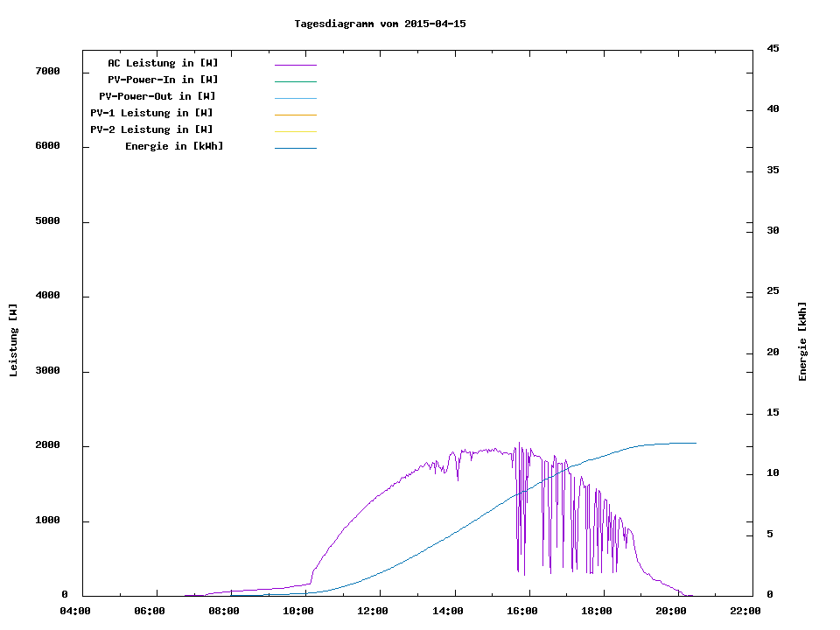Click the PV-2 Leistung in [W] legend label
Screen dimensions: 840x630
tap(151, 129)
